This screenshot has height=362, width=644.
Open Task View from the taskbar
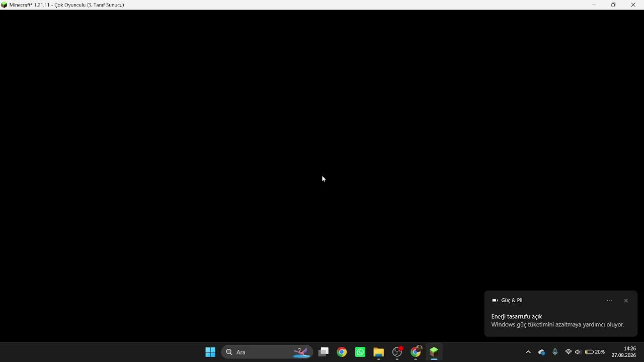[x=324, y=352]
